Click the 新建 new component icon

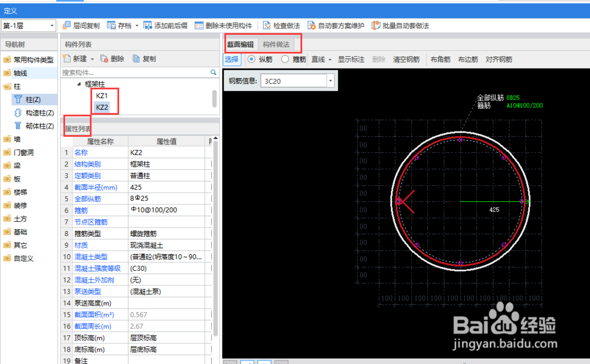point(67,58)
